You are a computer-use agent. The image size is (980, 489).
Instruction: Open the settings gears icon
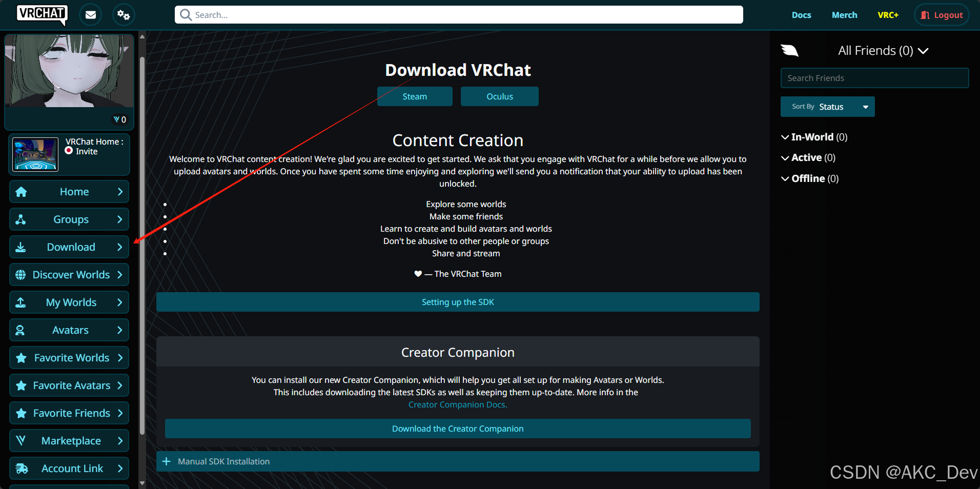pyautogui.click(x=124, y=15)
